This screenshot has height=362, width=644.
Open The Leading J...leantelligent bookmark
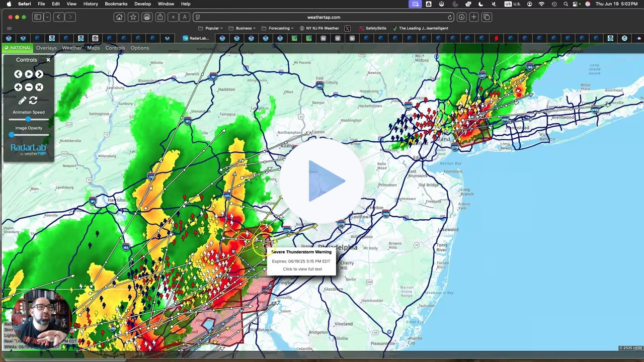[x=420, y=28]
